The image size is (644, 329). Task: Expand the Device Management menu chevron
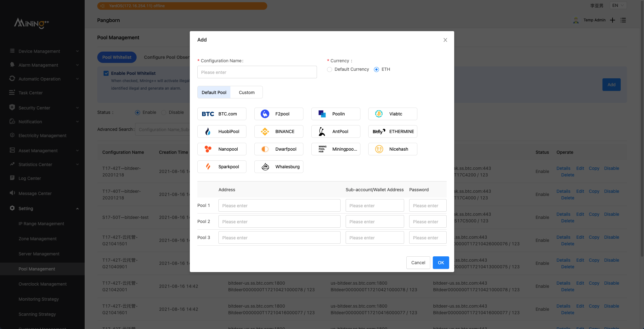[x=77, y=51]
